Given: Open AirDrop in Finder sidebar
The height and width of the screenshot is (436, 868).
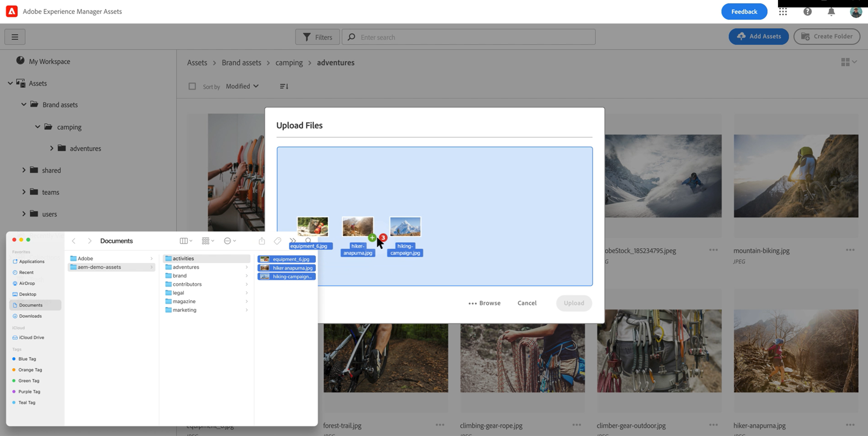Looking at the screenshot, I should point(27,283).
